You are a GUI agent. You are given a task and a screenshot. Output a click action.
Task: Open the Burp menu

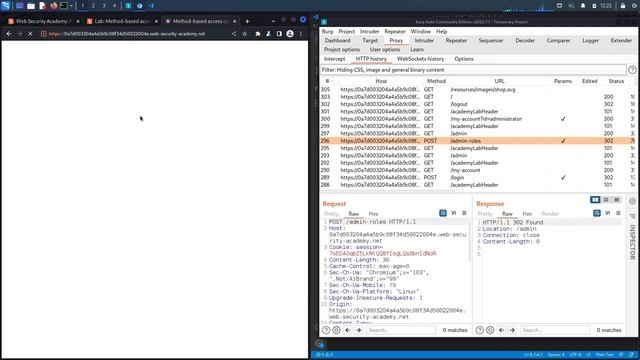tap(327, 31)
